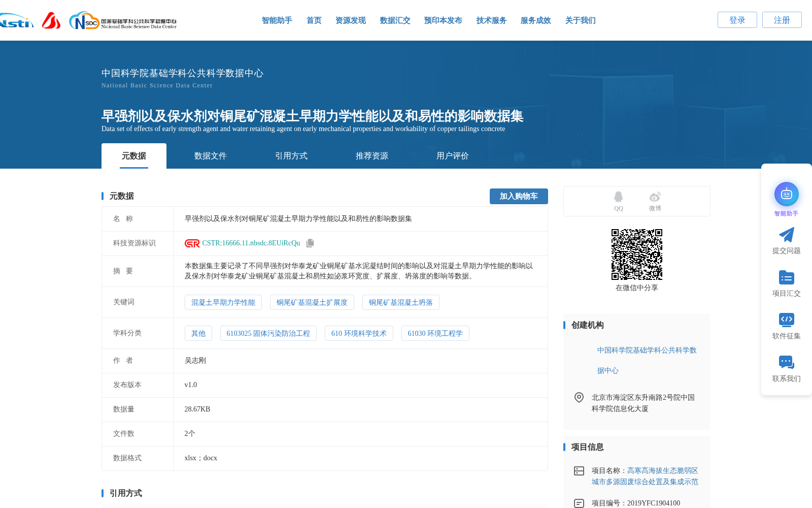
Task: Switch to the 元数据 tab
Action: point(134,156)
